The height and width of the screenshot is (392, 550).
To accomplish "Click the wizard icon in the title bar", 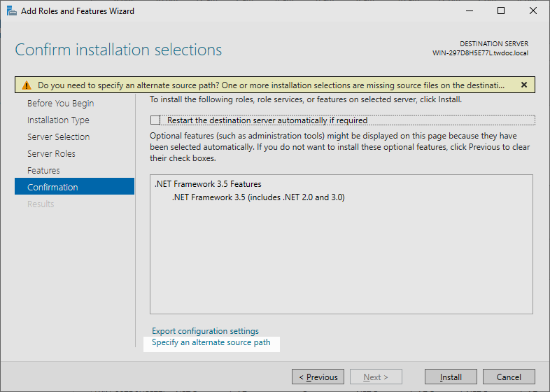I will coord(10,11).
